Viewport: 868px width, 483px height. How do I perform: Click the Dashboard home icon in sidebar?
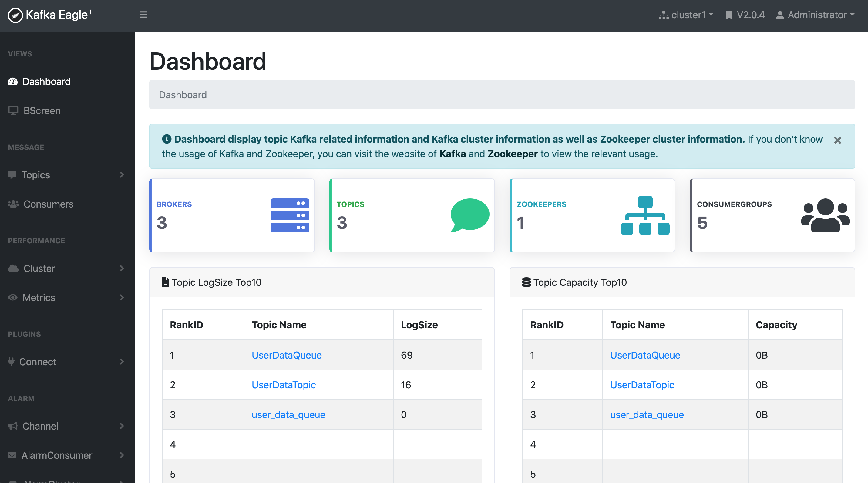(13, 82)
